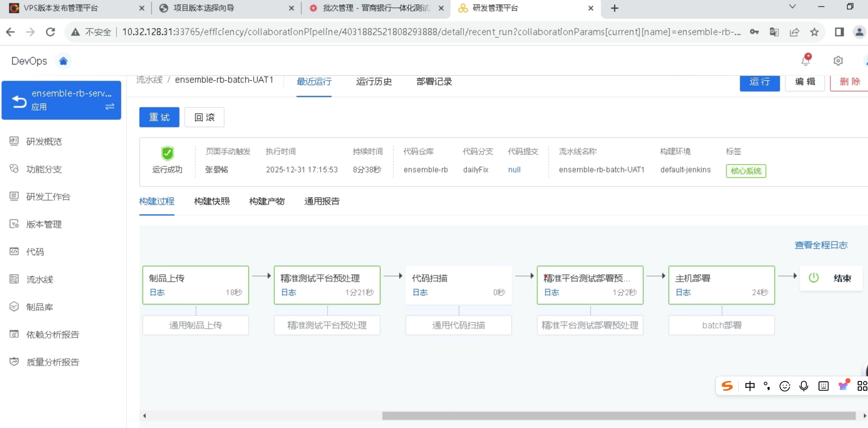Screen dimensions: 868x428
Task: Reload the page with browser refresh icon
Action: 50,32
